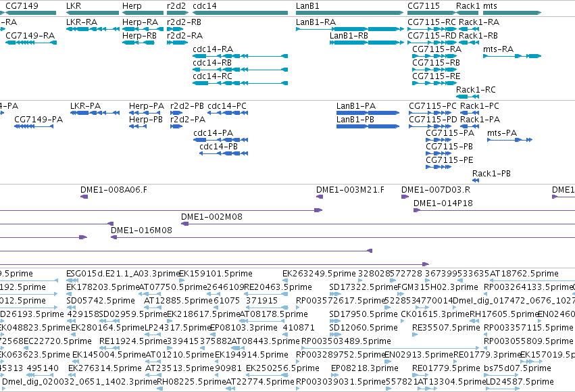This screenshot has width=575, height=392.
Task: Open the DME1-003M21.F BAC end
Action: click(x=320, y=197)
